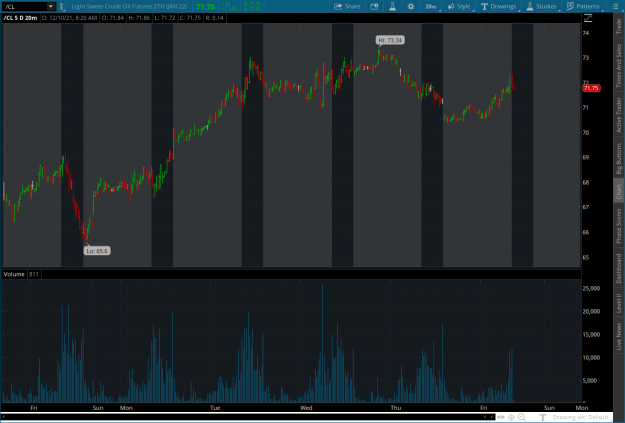Click the Share button
The height and width of the screenshot is (423, 625).
347,6
